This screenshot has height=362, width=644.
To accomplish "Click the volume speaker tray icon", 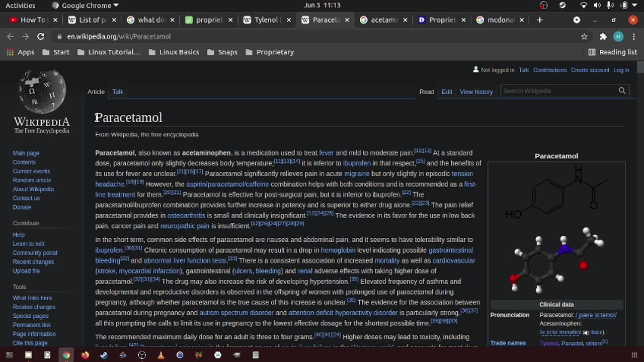I will point(597,5).
